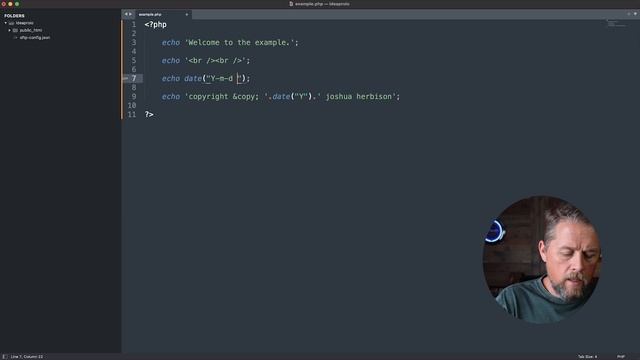Click the echo keyword on line 5
Image resolution: width=640 pixels, height=360 pixels.
click(171, 60)
